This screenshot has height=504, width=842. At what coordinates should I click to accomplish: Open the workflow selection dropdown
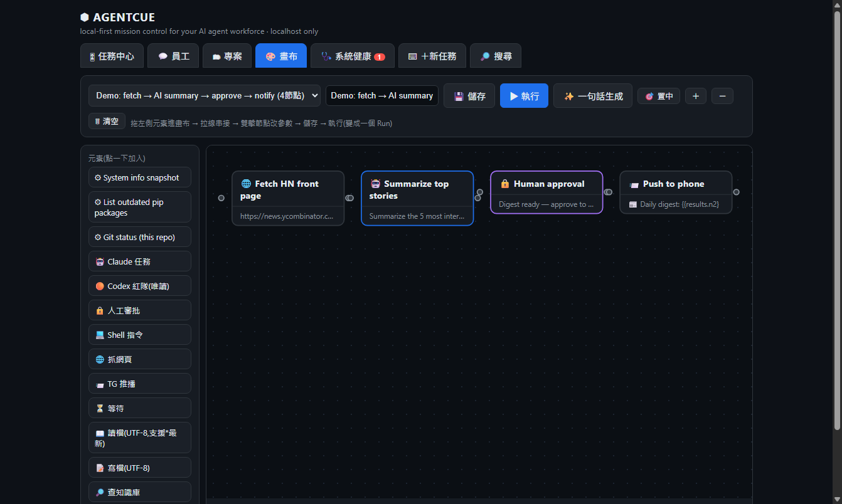pos(205,96)
